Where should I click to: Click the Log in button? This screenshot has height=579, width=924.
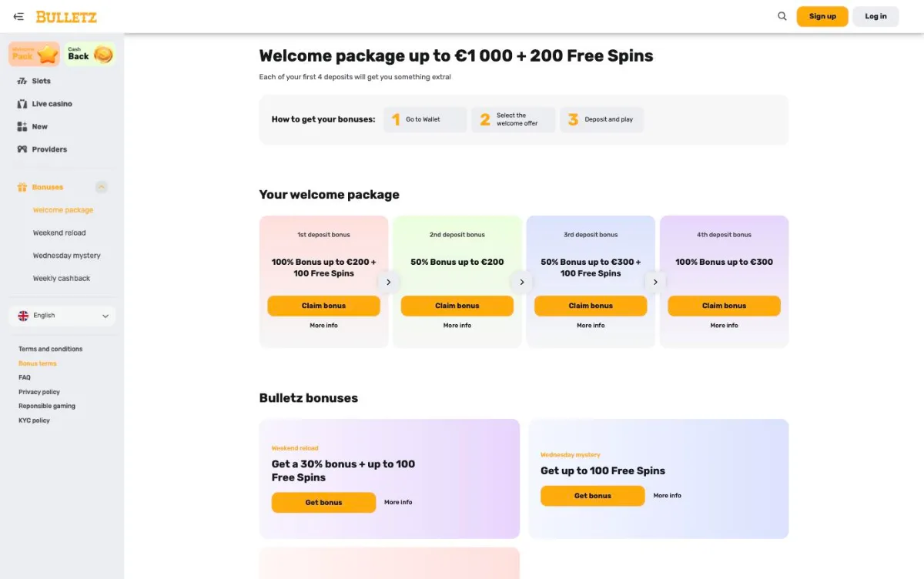(x=875, y=16)
